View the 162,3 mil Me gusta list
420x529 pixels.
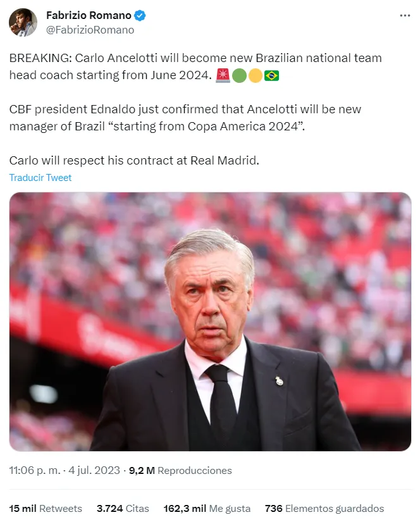[207, 509]
